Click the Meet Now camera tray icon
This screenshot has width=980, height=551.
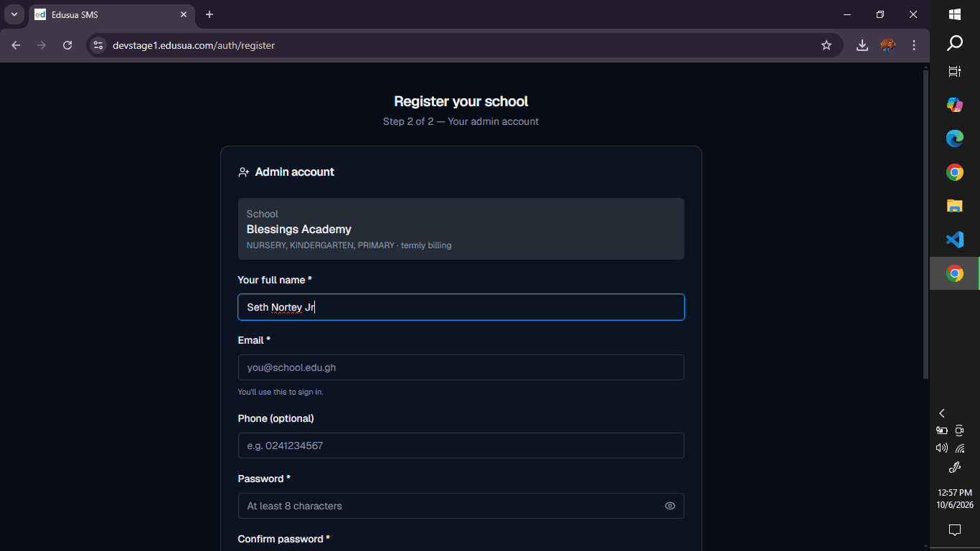click(960, 431)
